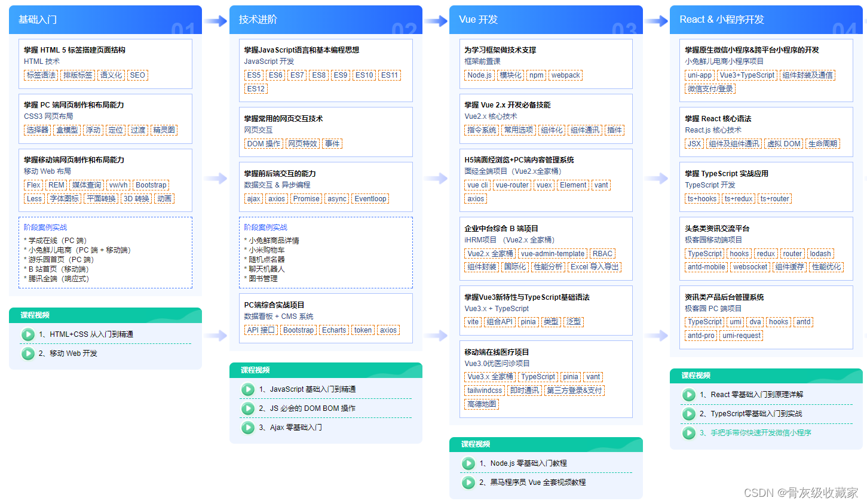Select the dva tag
Image resolution: width=867 pixels, height=504 pixels.
tap(755, 322)
